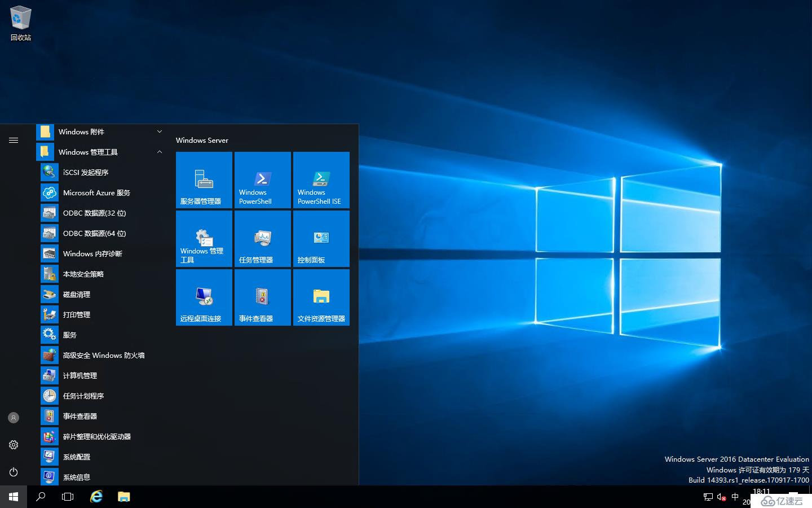
Task: Open 事件查看器 in the app list
Action: click(x=101, y=416)
